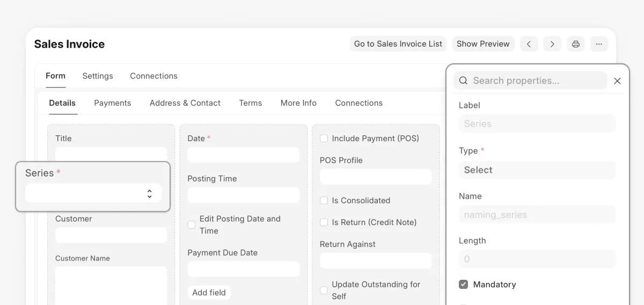
Task: Click the next record arrow icon
Action: pos(552,44)
